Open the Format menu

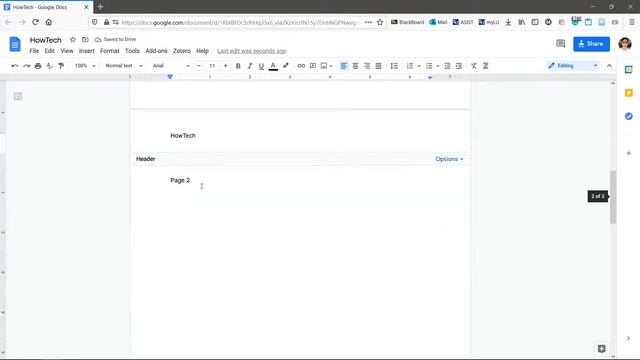(109, 51)
